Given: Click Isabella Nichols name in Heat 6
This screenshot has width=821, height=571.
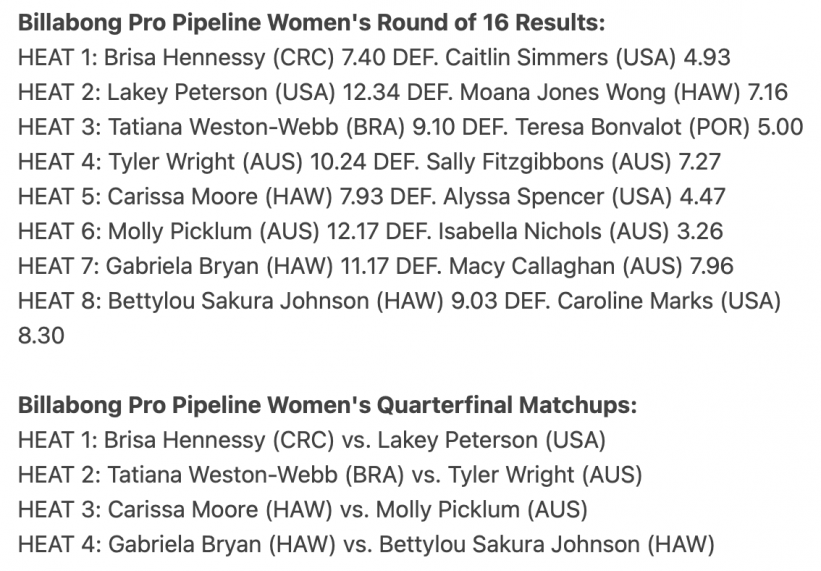Looking at the screenshot, I should (519, 231).
